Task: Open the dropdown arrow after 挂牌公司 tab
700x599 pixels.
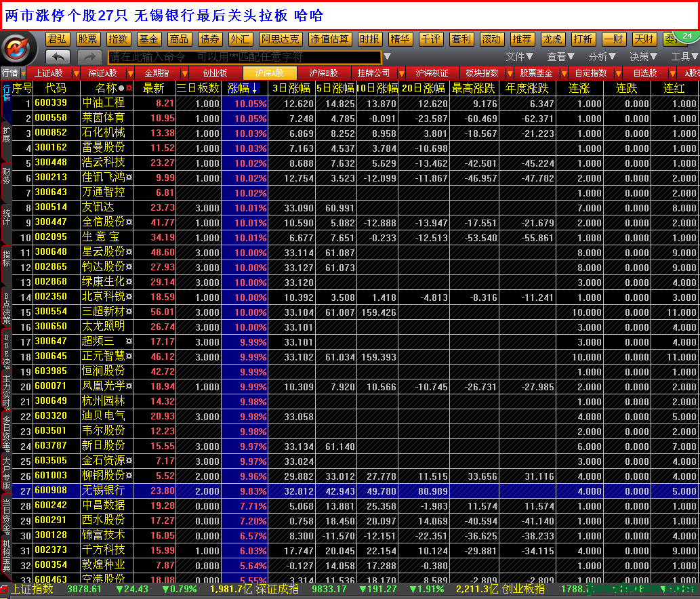Action: point(401,74)
